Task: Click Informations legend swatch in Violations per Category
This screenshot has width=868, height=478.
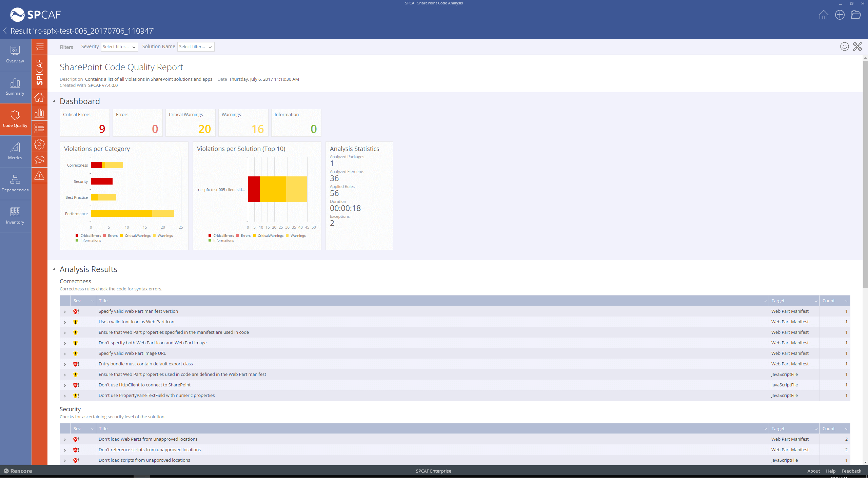Action: pos(77,240)
